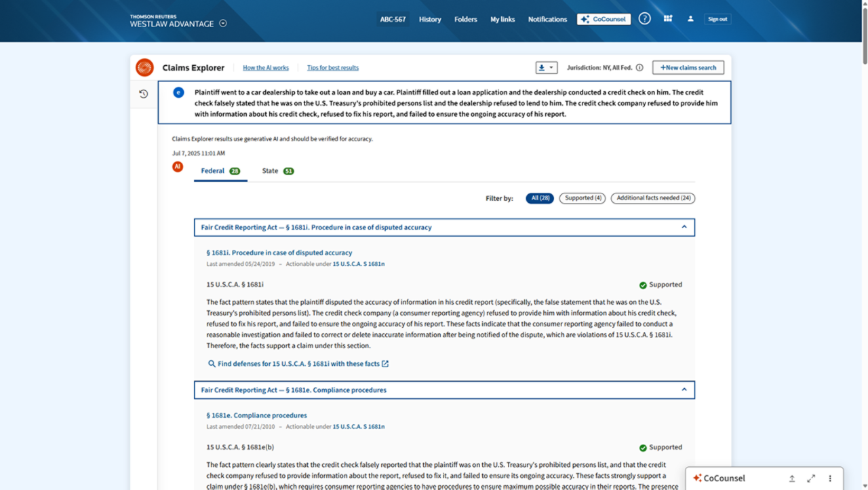The width and height of the screenshot is (868, 490).
Task: Collapse the § 1681e Compliance procedures section
Action: [x=684, y=390]
